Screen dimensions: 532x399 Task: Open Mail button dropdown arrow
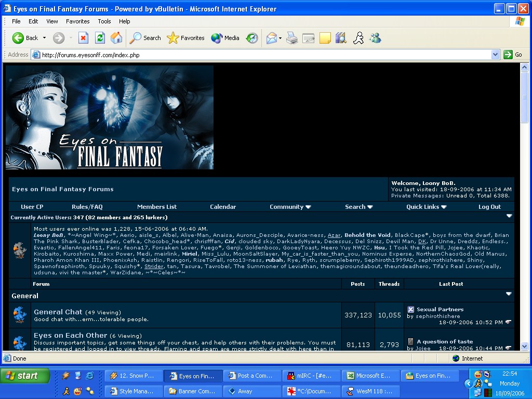tap(280, 38)
